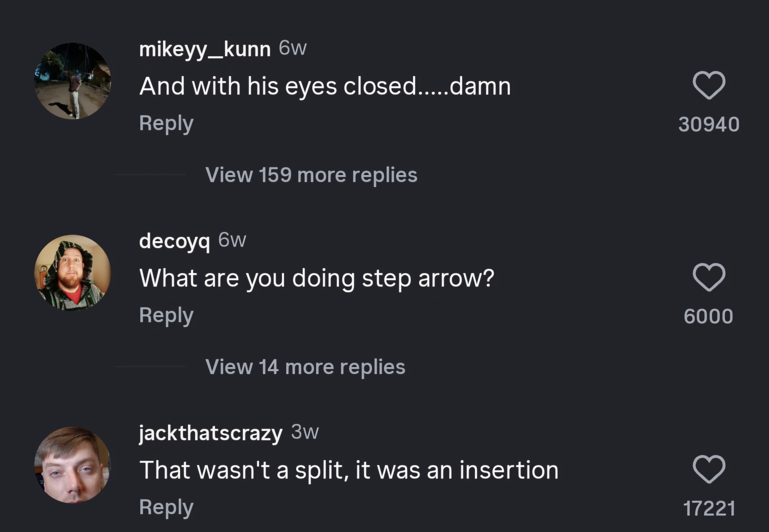Click the 30940 like count
The height and width of the screenshot is (532, 769).
pos(709,124)
